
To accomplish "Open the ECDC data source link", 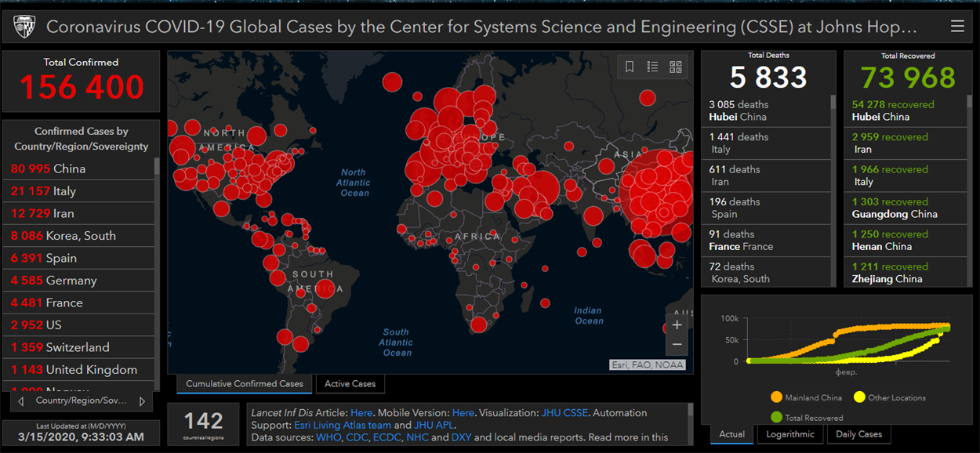I will (388, 438).
